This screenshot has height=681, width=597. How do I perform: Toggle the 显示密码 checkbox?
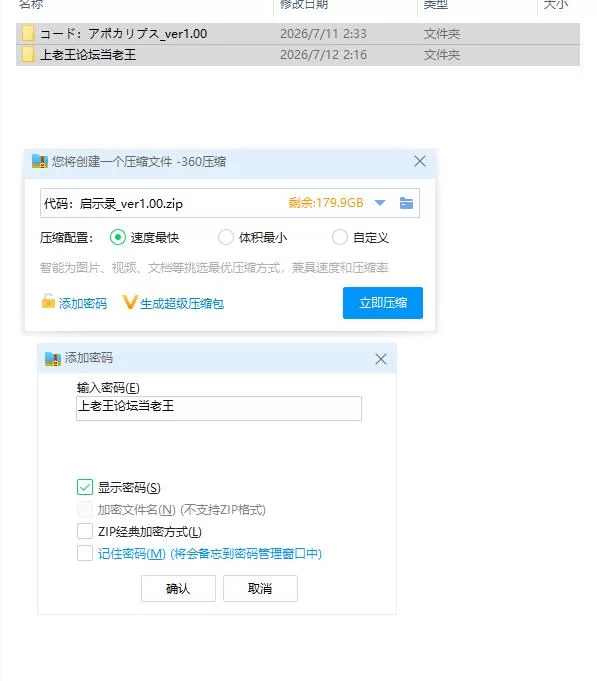click(x=85, y=487)
